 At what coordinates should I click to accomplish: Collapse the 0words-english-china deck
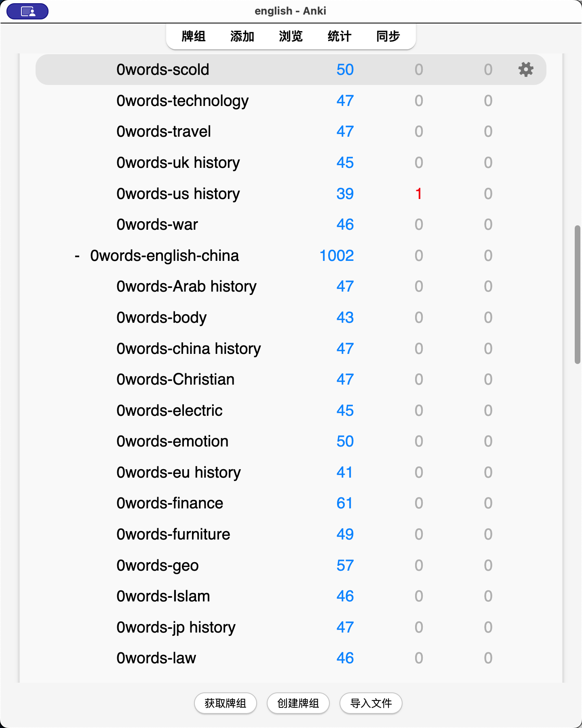[x=77, y=256]
